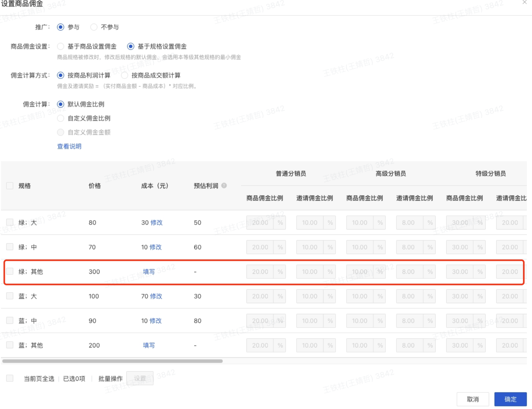Check the 绿；其他 row checkbox
Viewport: 532px width, 409px height.
[10, 271]
